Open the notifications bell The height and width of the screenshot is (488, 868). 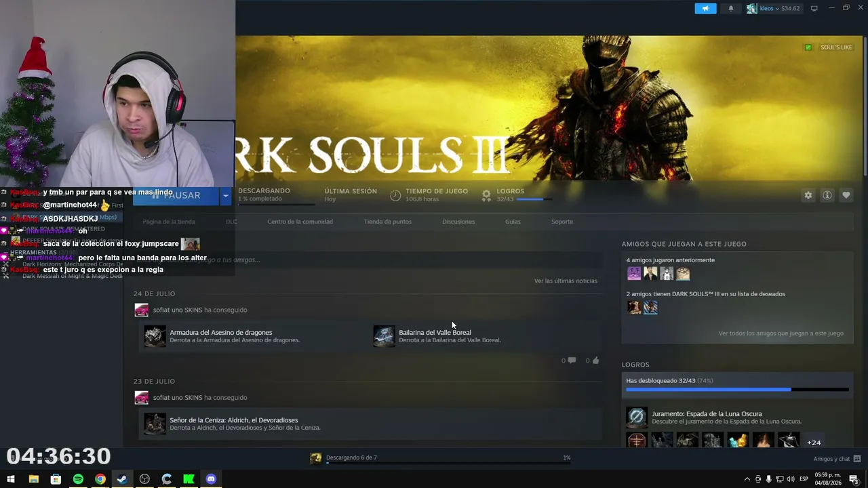pos(731,8)
